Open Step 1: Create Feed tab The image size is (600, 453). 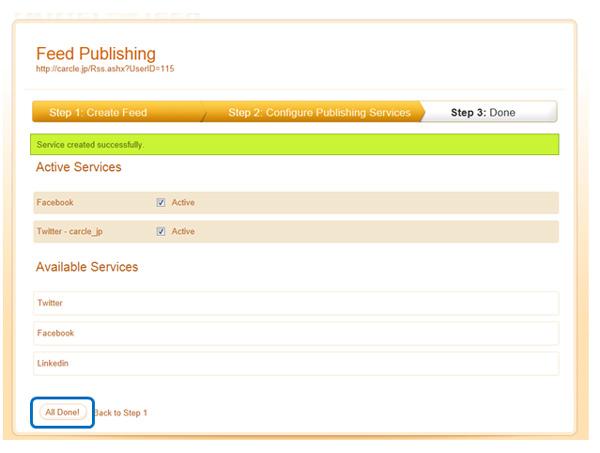tap(98, 113)
